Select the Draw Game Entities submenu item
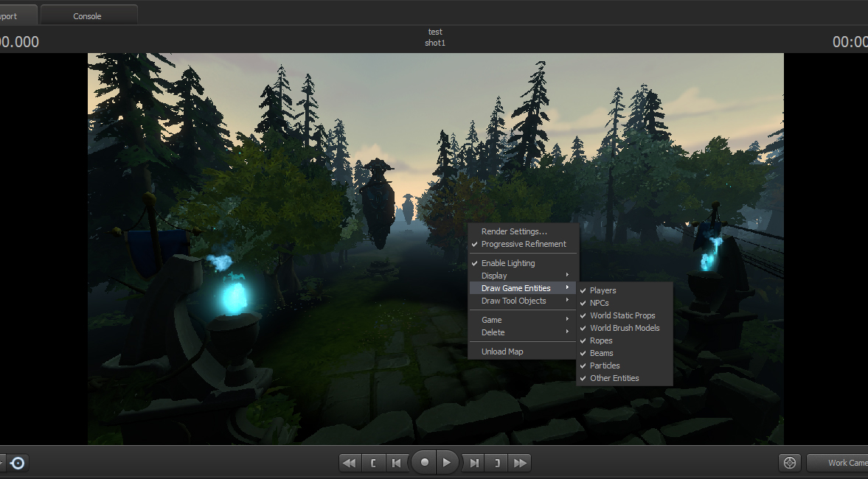 pos(523,288)
